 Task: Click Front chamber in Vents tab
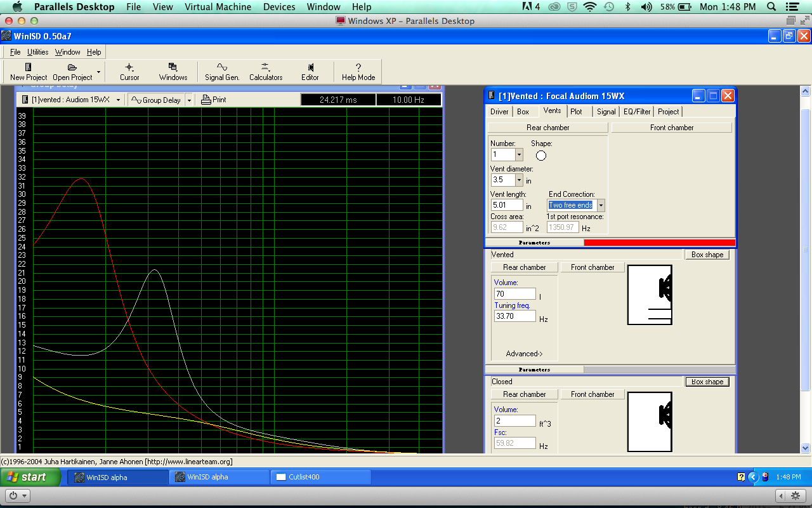click(x=672, y=128)
